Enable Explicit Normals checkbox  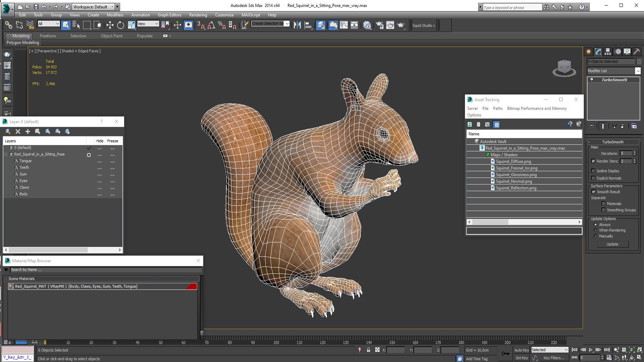point(593,178)
